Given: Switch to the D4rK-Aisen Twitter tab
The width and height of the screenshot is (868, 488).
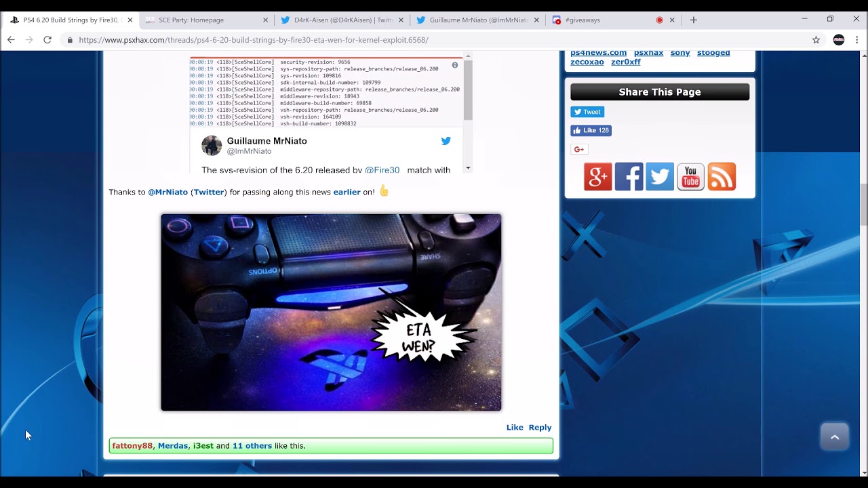Looking at the screenshot, I should tap(341, 20).
